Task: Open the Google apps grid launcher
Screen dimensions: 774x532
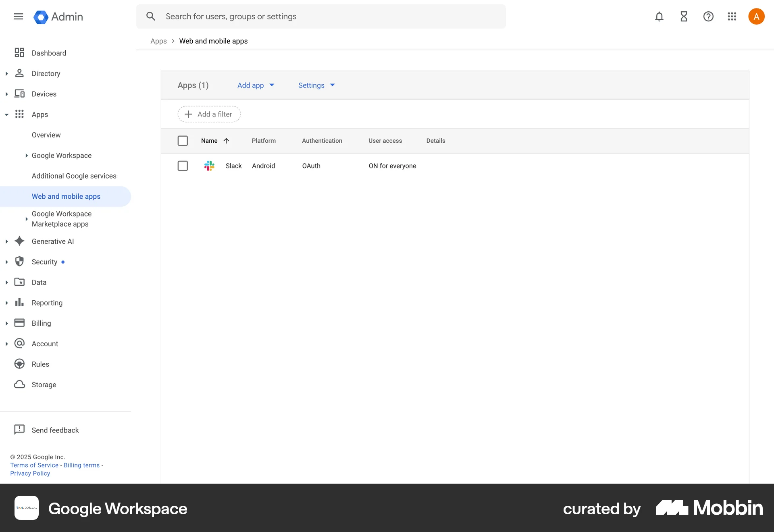Action: (x=732, y=17)
